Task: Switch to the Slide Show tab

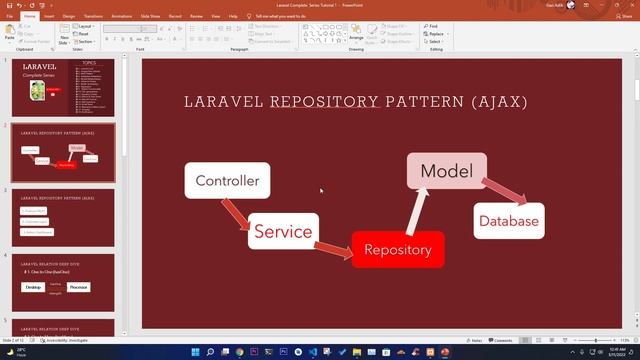Action: [x=150, y=16]
